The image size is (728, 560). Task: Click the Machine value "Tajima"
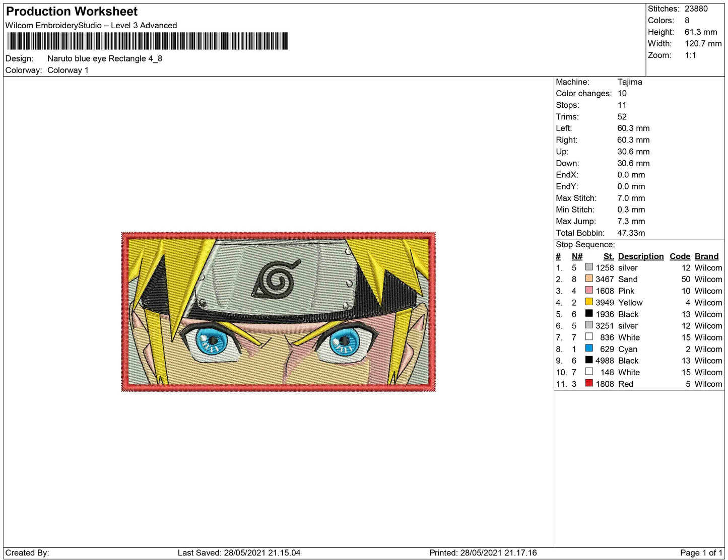click(630, 82)
